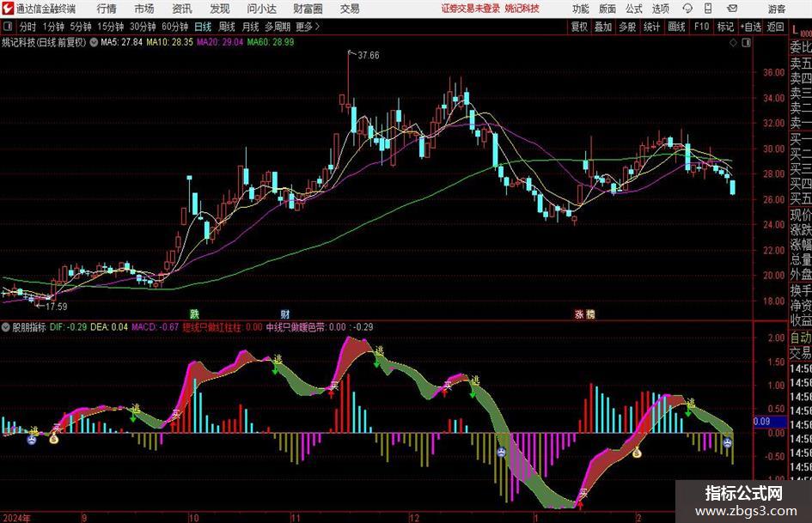Toggle the left sidebar panel icon beside 分时
812x523 pixels.
tap(8, 27)
